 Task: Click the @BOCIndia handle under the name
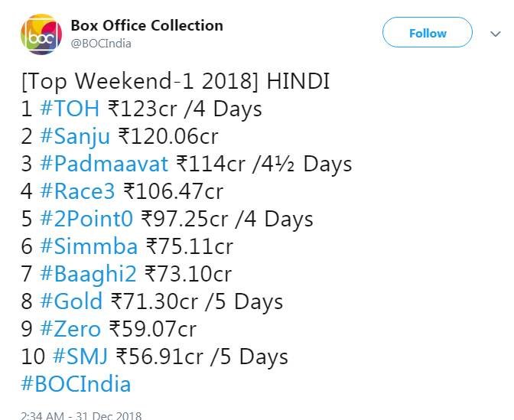click(101, 44)
